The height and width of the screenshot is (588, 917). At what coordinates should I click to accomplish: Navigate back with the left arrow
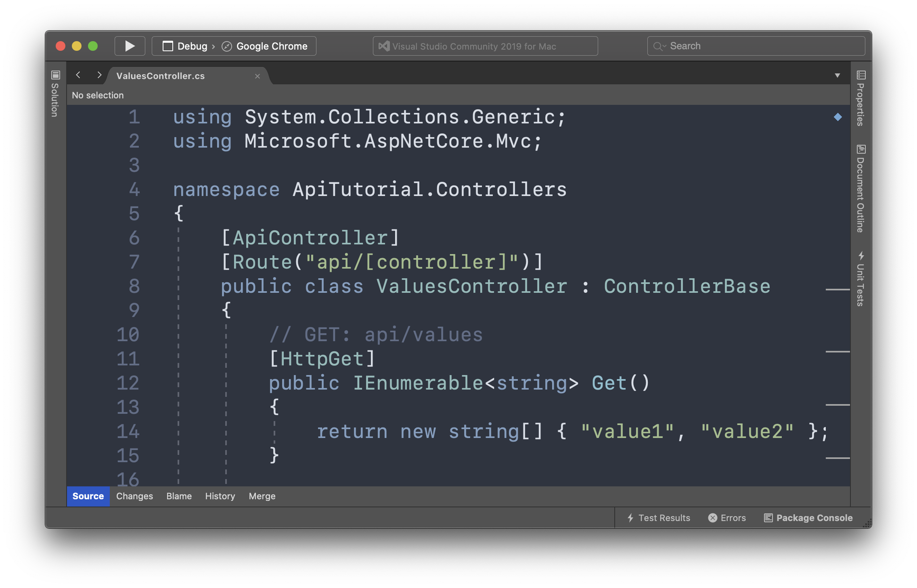[78, 75]
